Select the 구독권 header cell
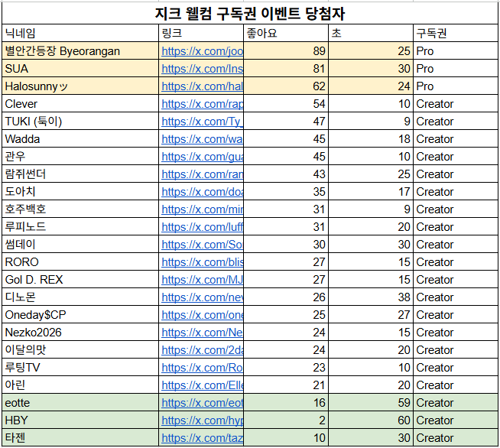The height and width of the screenshot is (448, 500). tap(456, 33)
